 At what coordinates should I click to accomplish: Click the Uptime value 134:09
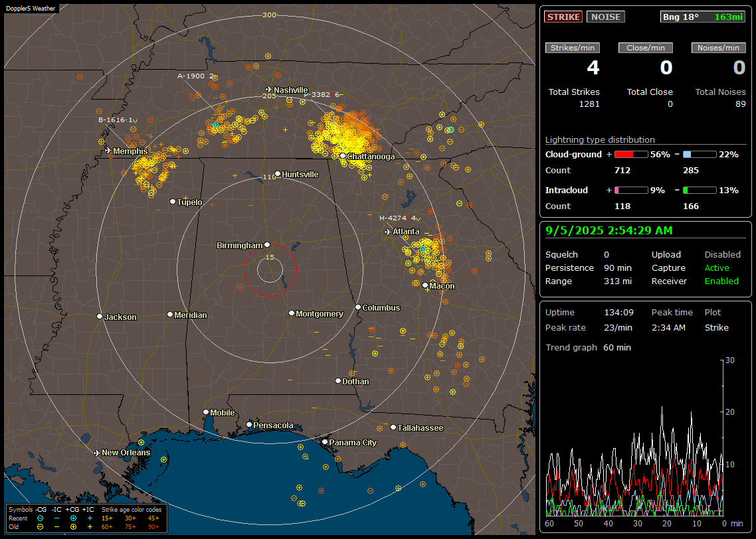[618, 313]
